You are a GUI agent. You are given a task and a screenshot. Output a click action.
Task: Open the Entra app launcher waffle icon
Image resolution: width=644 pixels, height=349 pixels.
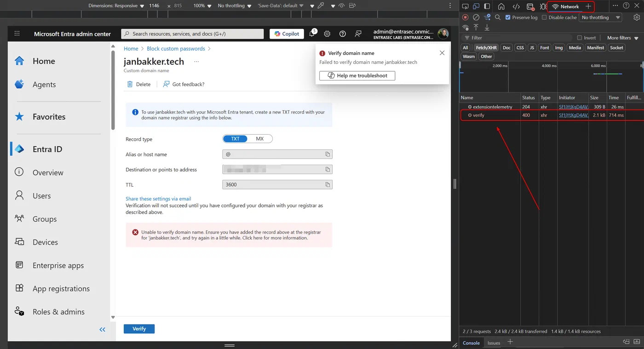coord(17,34)
